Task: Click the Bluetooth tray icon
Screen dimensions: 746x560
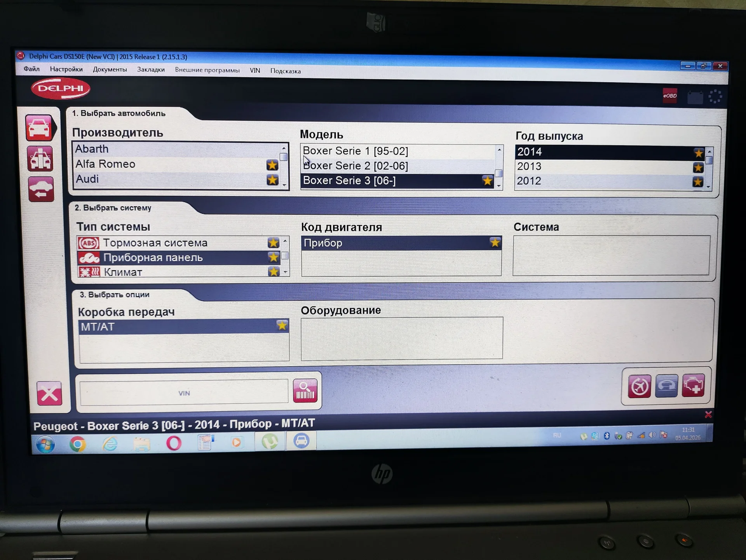Action: 607,436
